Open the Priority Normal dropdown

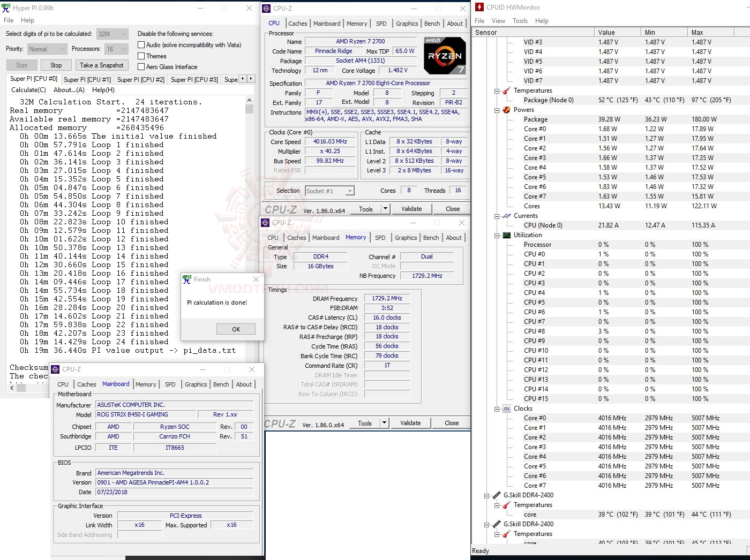(47, 49)
